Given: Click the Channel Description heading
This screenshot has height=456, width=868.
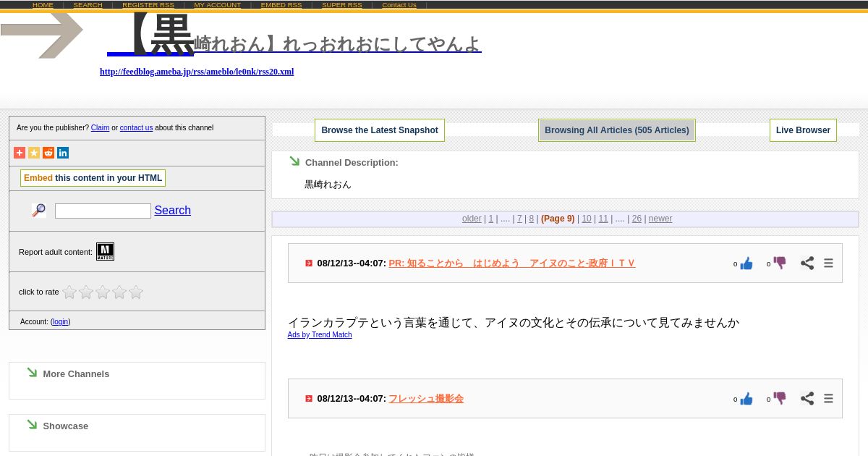Looking at the screenshot, I should (x=352, y=163).
